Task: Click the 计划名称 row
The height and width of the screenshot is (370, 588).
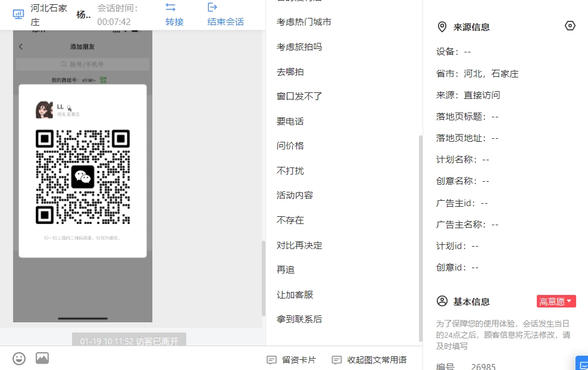Action: point(463,160)
